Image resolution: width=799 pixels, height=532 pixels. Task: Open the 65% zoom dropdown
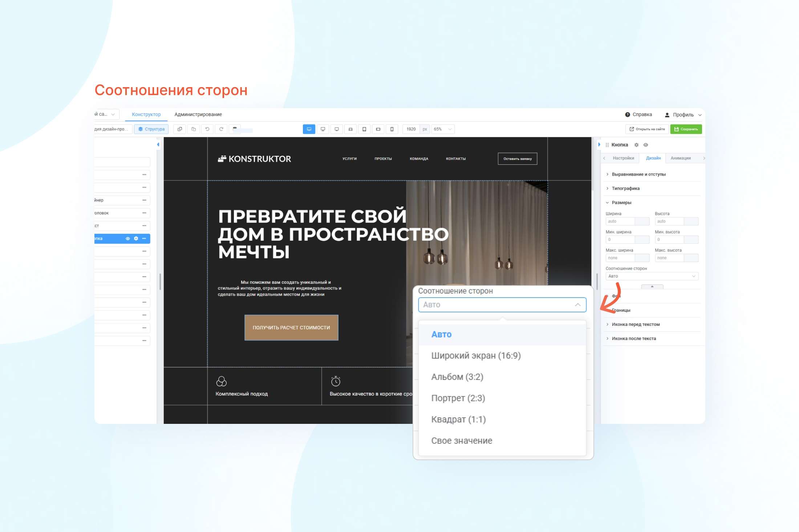point(443,129)
